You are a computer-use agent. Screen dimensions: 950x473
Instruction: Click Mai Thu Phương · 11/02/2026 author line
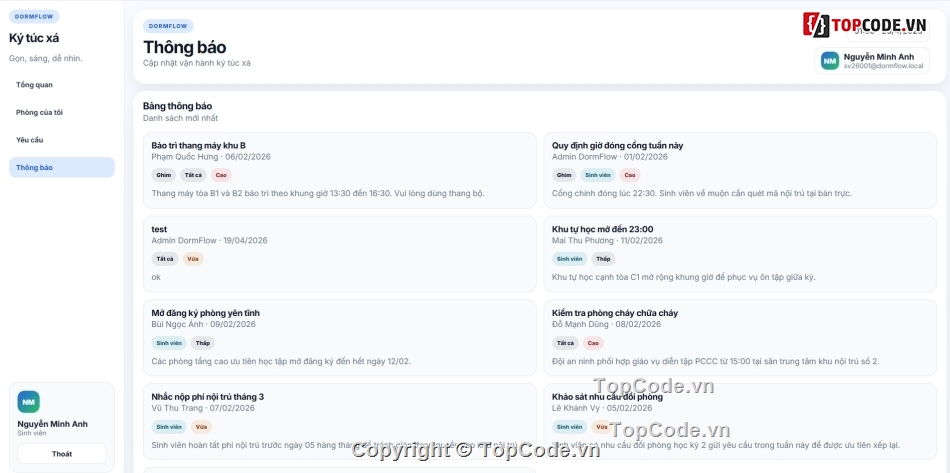607,240
